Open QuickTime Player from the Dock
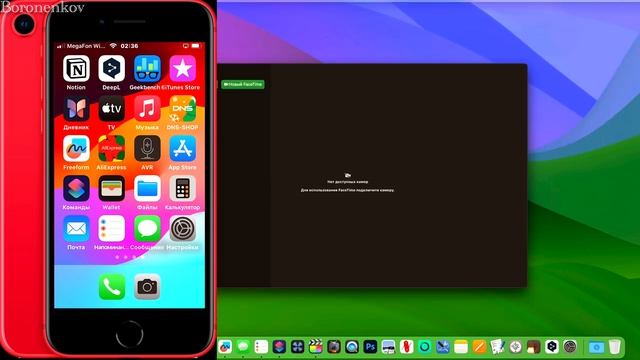 pyautogui.click(x=352, y=347)
